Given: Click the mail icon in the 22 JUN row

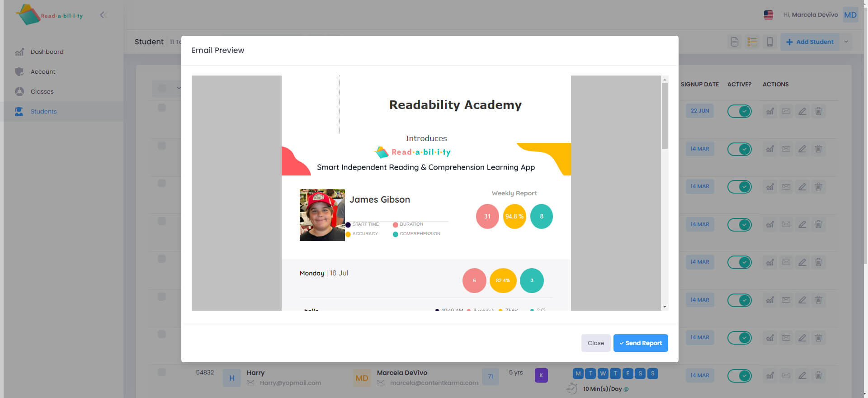Looking at the screenshot, I should coord(786,111).
